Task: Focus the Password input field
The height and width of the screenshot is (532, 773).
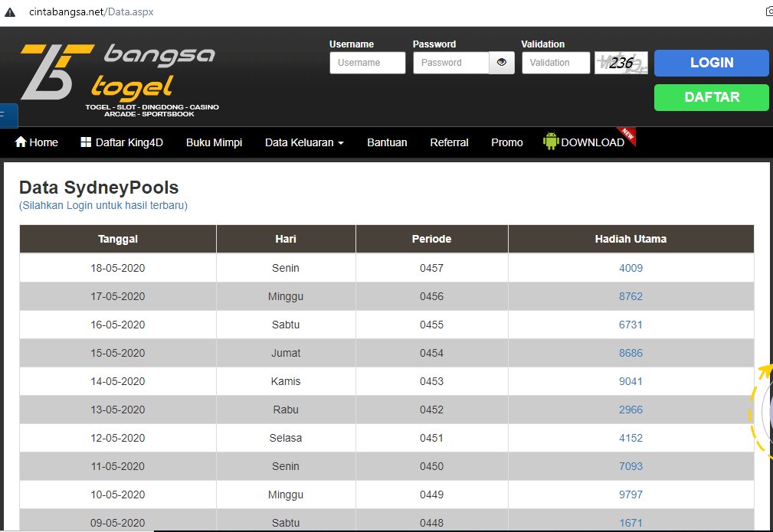Action: coord(451,63)
